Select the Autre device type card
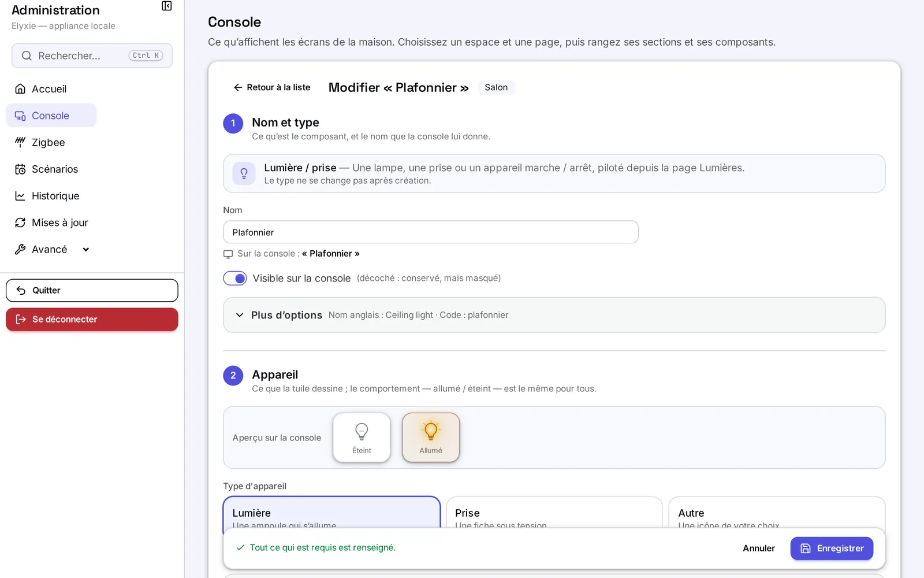 point(777,513)
